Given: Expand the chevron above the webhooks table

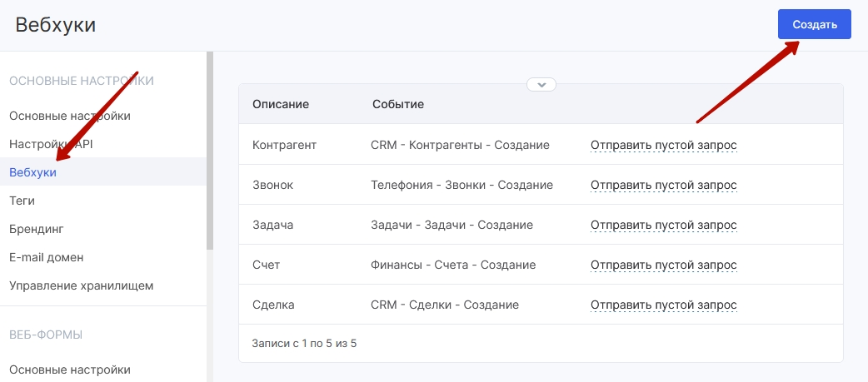Looking at the screenshot, I should (541, 85).
